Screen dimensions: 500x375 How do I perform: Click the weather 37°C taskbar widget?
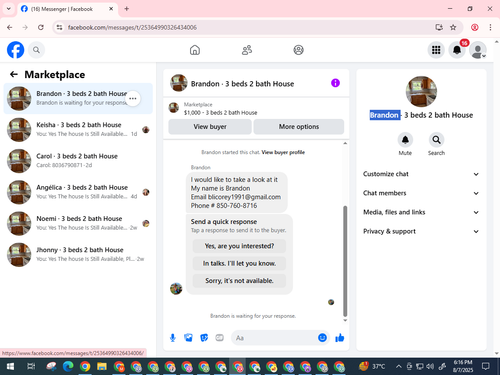click(x=372, y=367)
